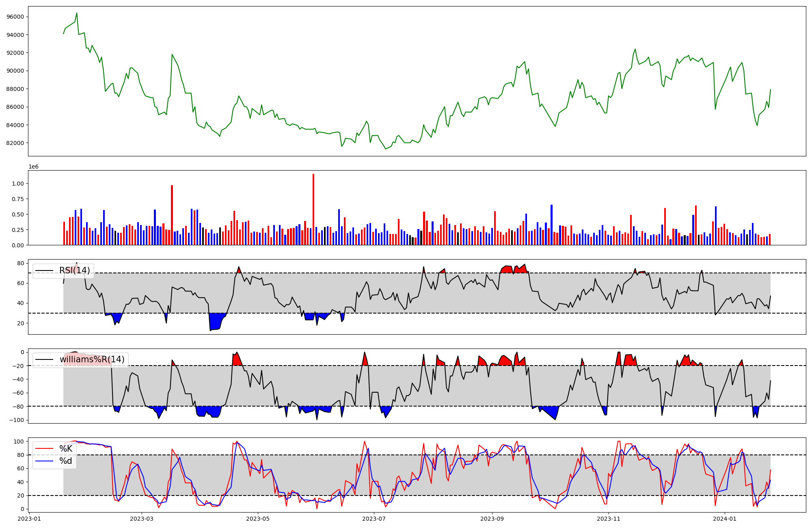Screen dimensions: 812x528
Task: Click the %d legend entry
Action: point(66,461)
